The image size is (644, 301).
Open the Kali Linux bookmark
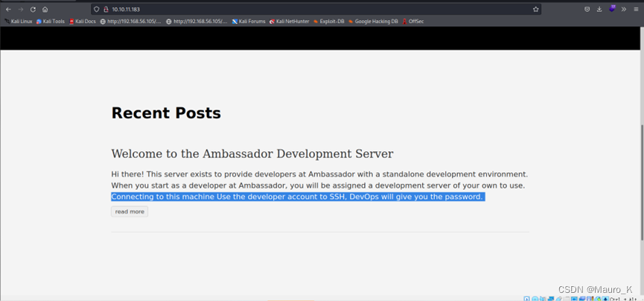pyautogui.click(x=19, y=22)
